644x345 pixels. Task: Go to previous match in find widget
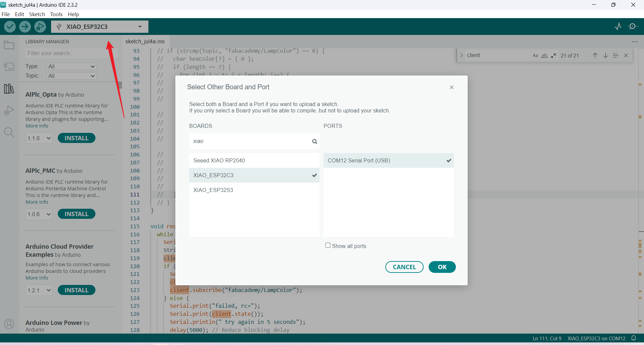595,55
